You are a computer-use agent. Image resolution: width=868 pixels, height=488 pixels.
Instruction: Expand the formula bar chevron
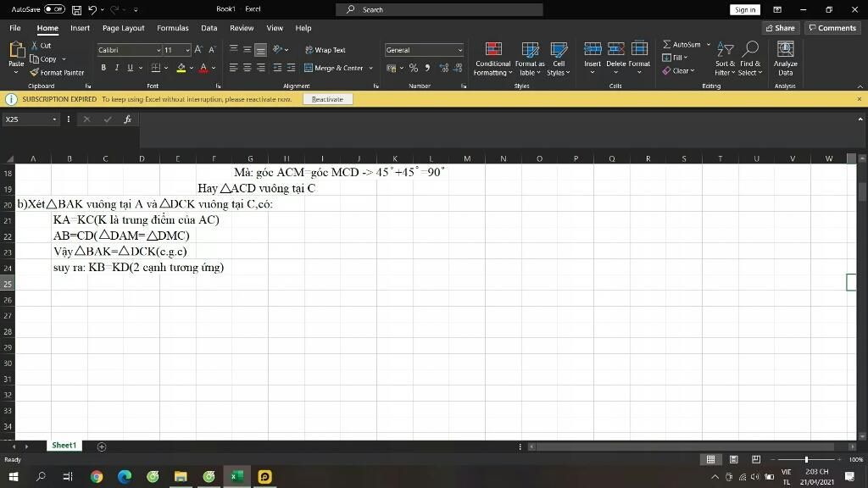860,119
